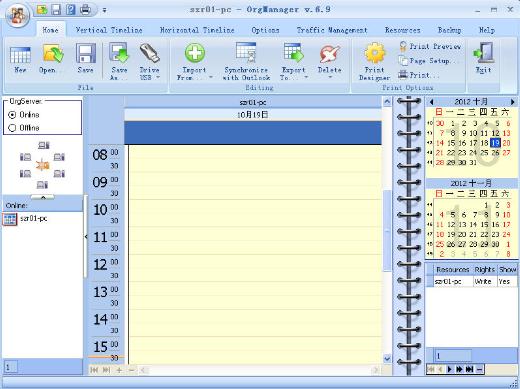Click the Export To icon
This screenshot has height=389, width=520.
[294, 53]
